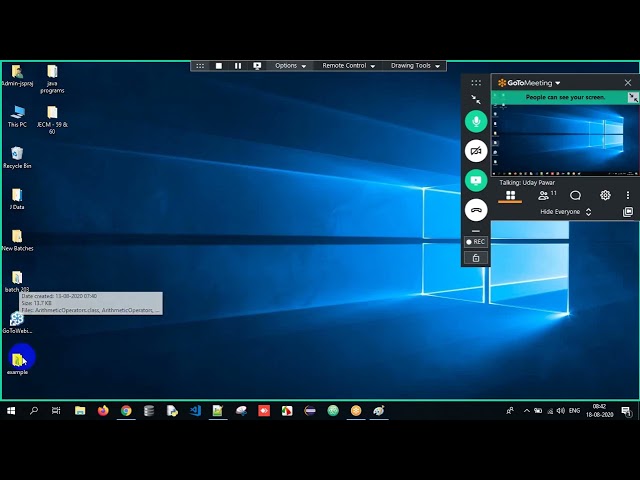640x480 pixels.
Task: Open the three-dot more options menu
Action: (628, 196)
